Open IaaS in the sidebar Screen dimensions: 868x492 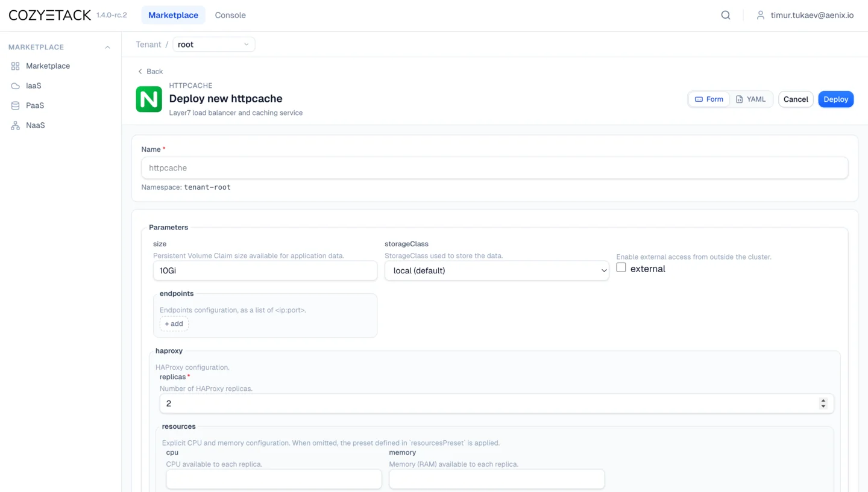coord(34,86)
